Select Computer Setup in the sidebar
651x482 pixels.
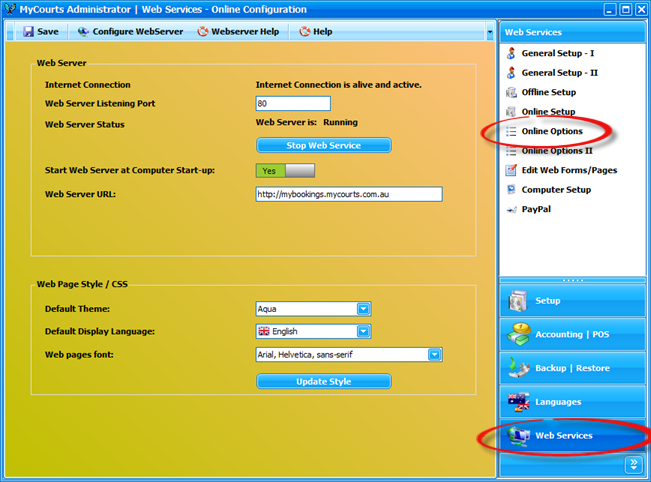tap(555, 189)
